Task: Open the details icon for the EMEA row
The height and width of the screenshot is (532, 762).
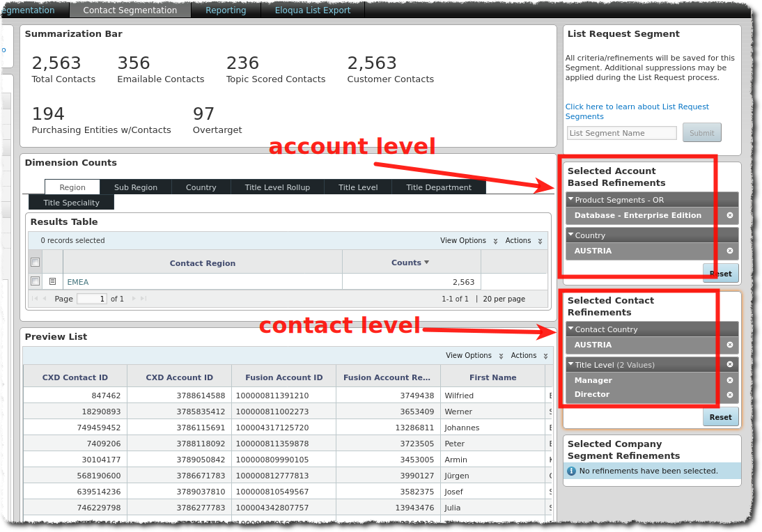Action: 52,281
